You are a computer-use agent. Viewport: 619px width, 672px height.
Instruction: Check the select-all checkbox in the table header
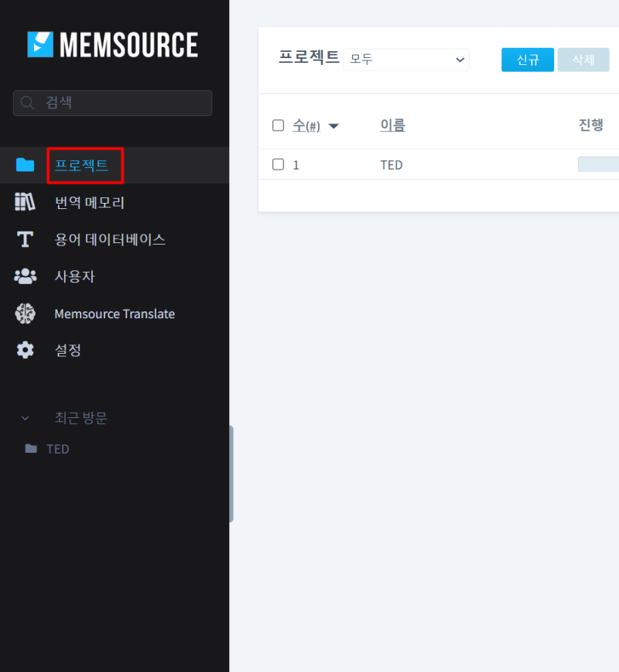pyautogui.click(x=278, y=125)
